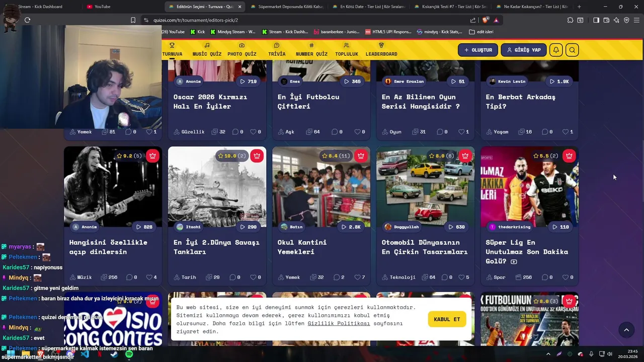Screen dimensions: 644x362
Task: Open the Turnuva section in site navbar
Action: pyautogui.click(x=172, y=50)
